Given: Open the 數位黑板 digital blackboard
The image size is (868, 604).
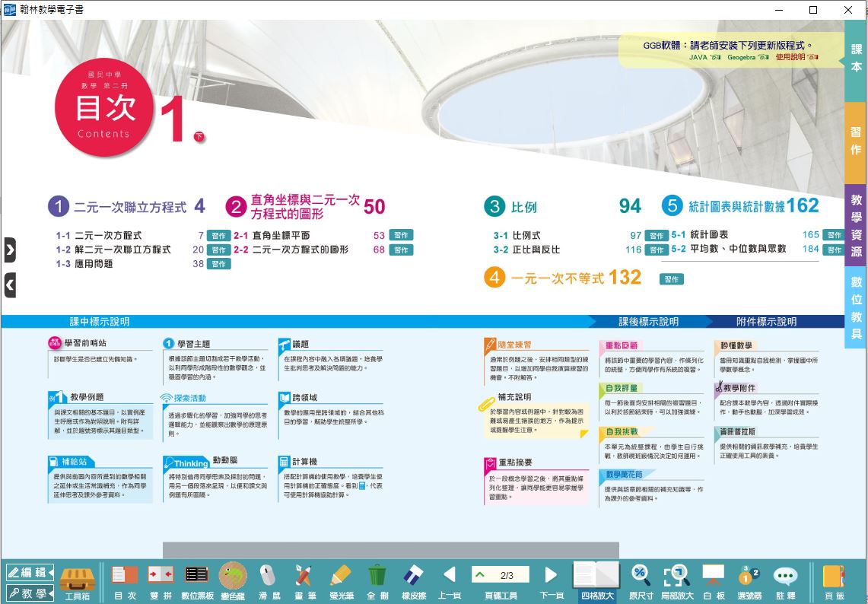Looking at the screenshot, I should (197, 582).
